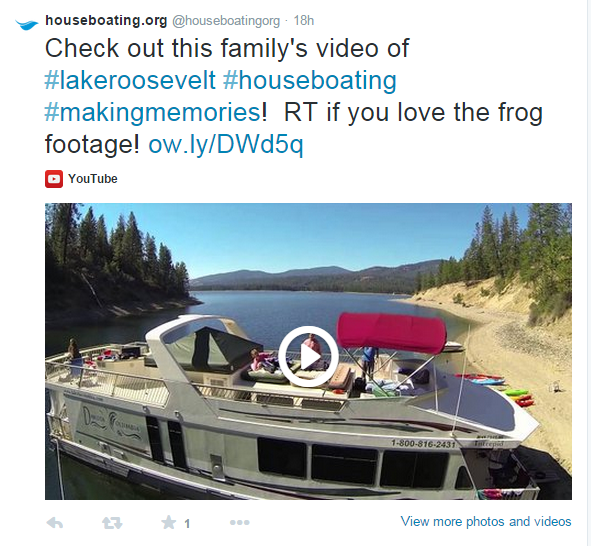
Task: Click the YouTube source label
Action: coord(93,179)
